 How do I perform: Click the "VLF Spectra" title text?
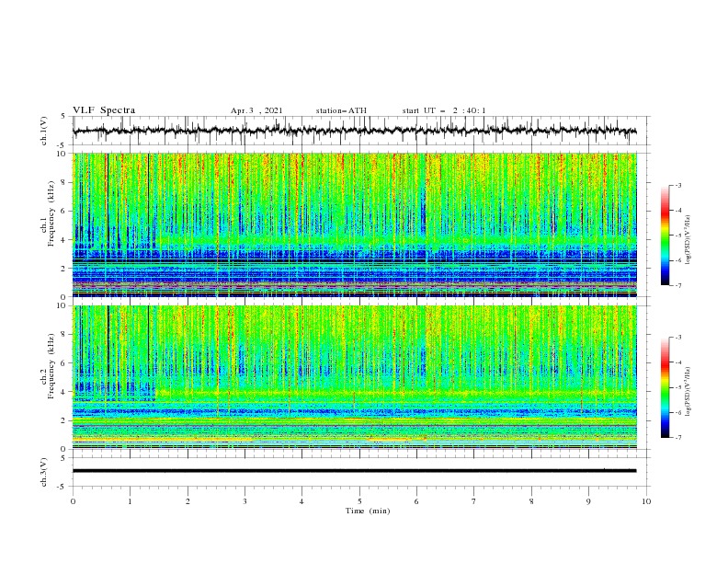(104, 110)
